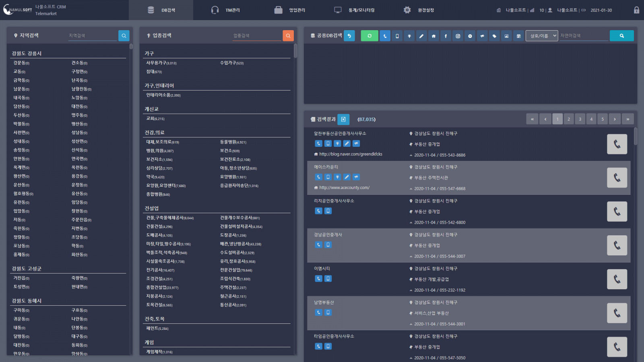Viewport: 644px width, 362px height.
Task: Open the 통계/모니터링 menu
Action: click(x=354, y=10)
